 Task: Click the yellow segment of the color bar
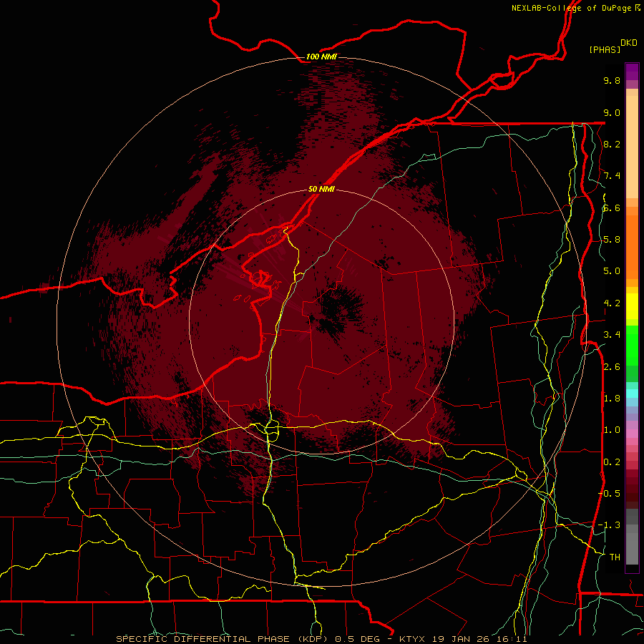632,306
